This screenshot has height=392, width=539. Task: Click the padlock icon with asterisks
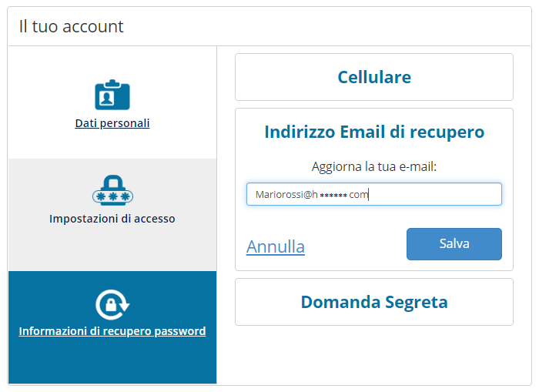point(112,190)
